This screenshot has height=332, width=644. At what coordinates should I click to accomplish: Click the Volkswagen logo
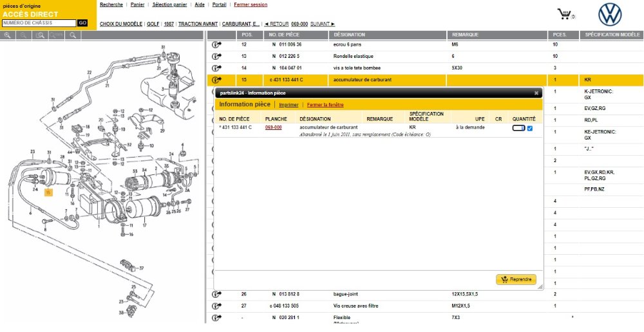click(610, 14)
